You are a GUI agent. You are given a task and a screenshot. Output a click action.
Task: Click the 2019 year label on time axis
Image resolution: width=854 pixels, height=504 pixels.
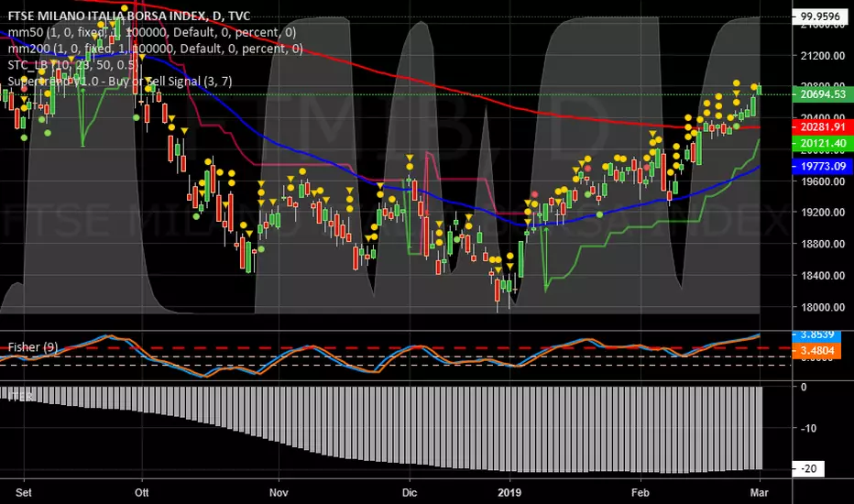509,493
